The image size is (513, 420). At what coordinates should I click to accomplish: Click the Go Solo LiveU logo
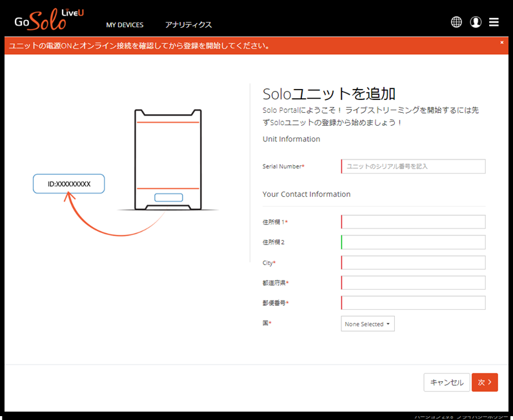49,19
